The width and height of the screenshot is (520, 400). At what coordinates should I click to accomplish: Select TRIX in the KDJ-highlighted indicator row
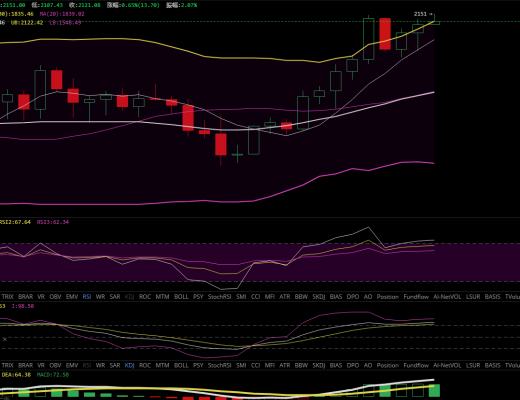8,365
